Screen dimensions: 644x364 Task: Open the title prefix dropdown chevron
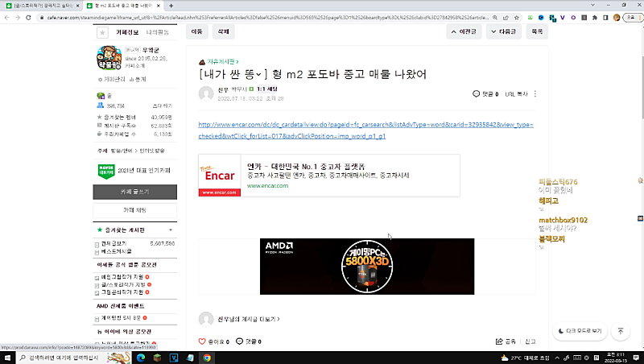(258, 74)
